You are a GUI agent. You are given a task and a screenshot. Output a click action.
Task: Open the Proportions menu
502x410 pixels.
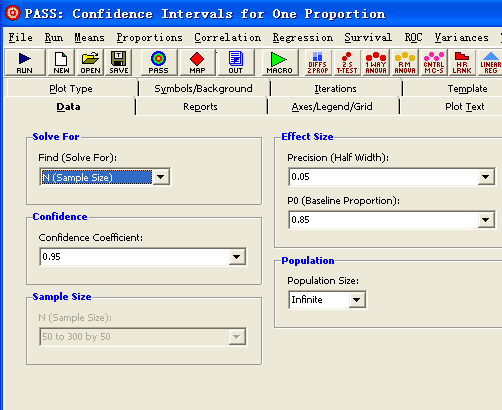[149, 38]
